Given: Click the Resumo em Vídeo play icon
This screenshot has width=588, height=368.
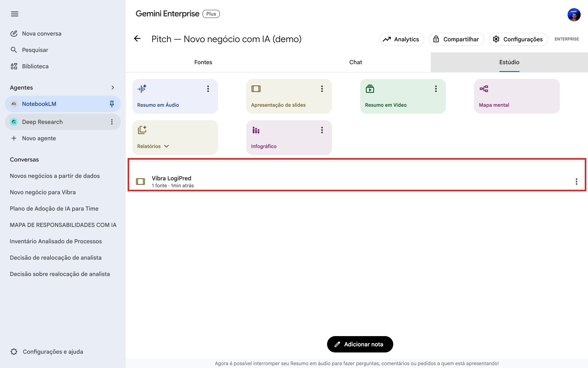Looking at the screenshot, I should 370,89.
